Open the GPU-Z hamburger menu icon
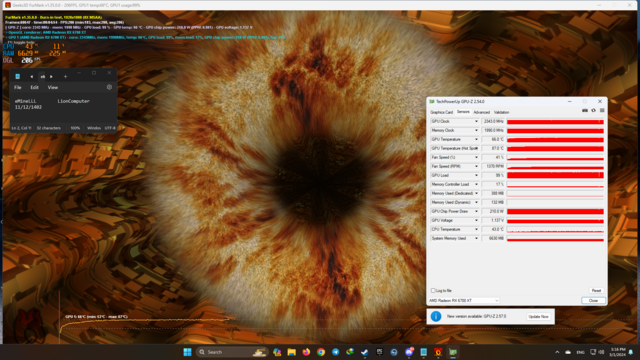The image size is (640, 360). pos(602,111)
